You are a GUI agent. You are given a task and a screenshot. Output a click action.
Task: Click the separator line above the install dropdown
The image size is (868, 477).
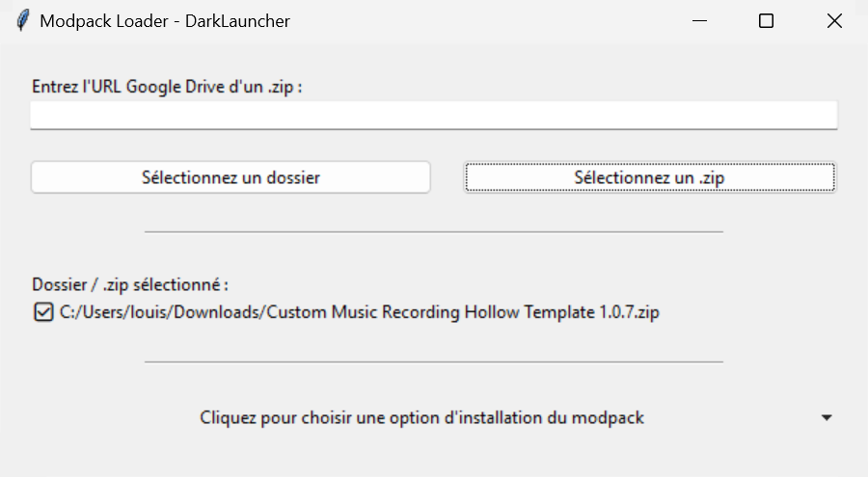click(434, 362)
